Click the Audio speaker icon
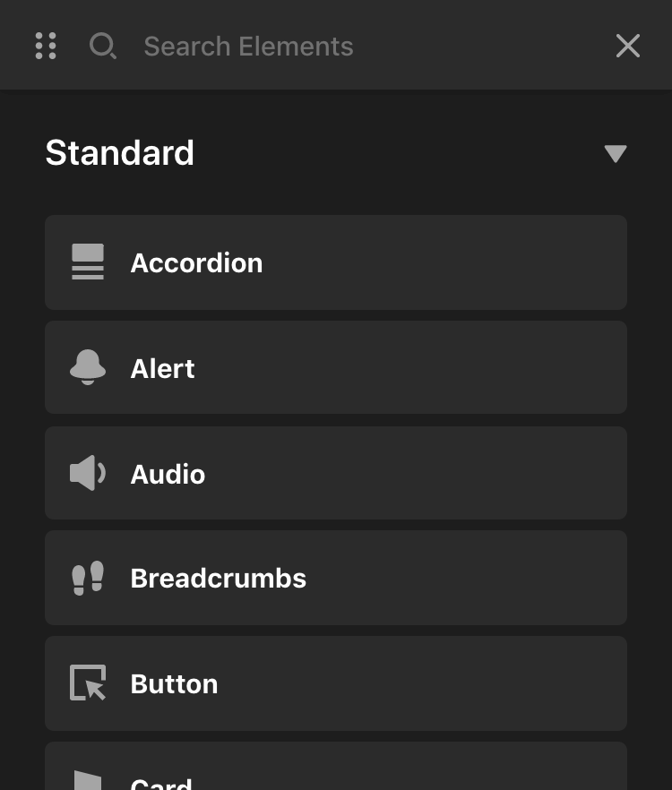 pyautogui.click(x=88, y=473)
